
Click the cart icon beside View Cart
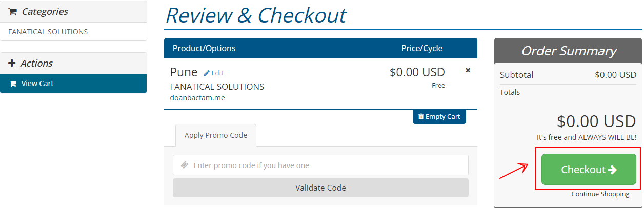click(x=13, y=84)
